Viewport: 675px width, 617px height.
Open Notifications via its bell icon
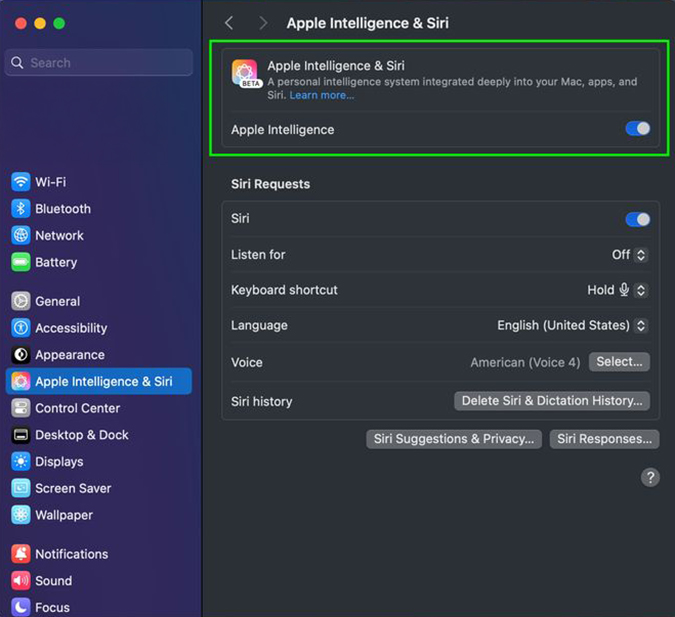[21, 554]
